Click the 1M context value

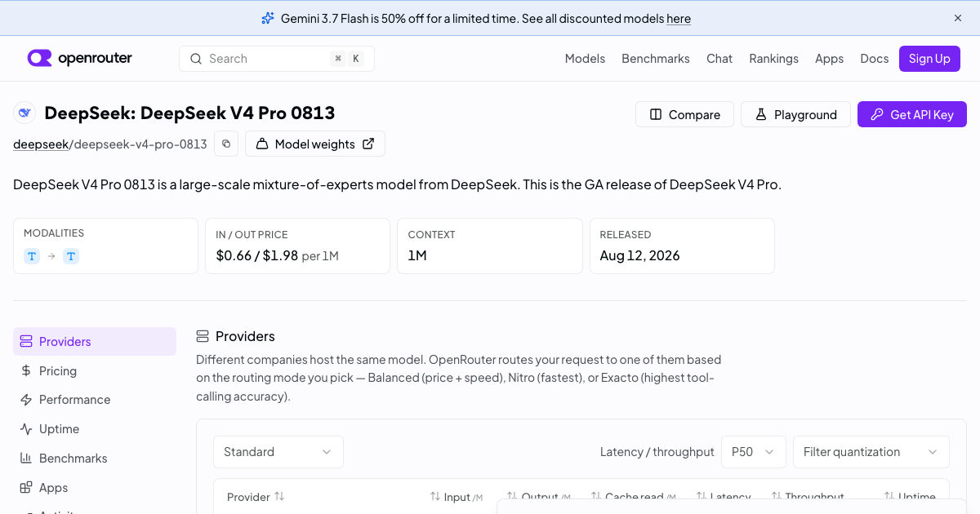pos(417,255)
